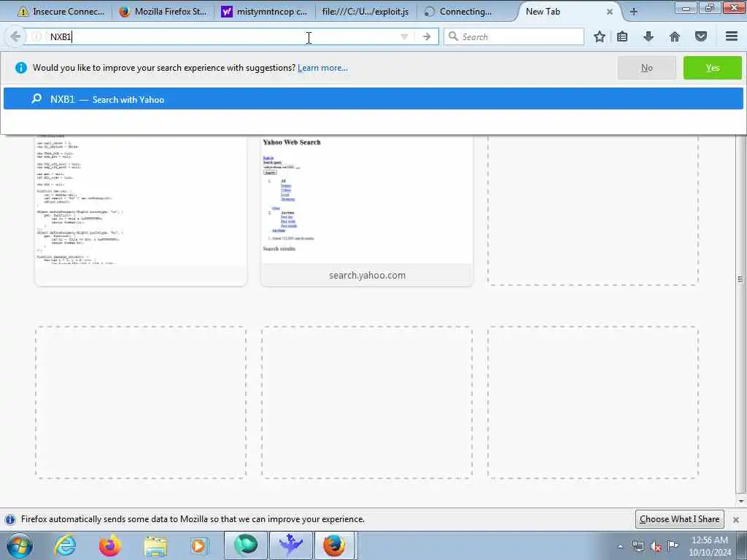Open the green round app in taskbar
The image size is (747, 560).
(245, 545)
